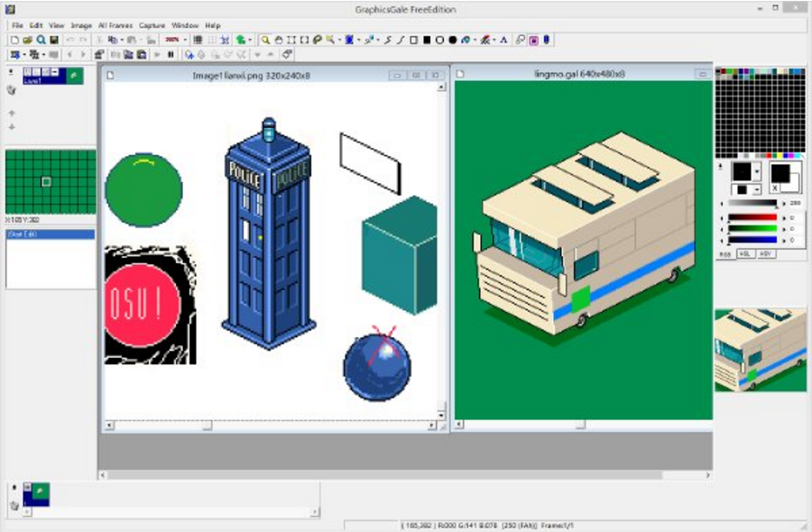Click the X transparent color box

click(776, 188)
